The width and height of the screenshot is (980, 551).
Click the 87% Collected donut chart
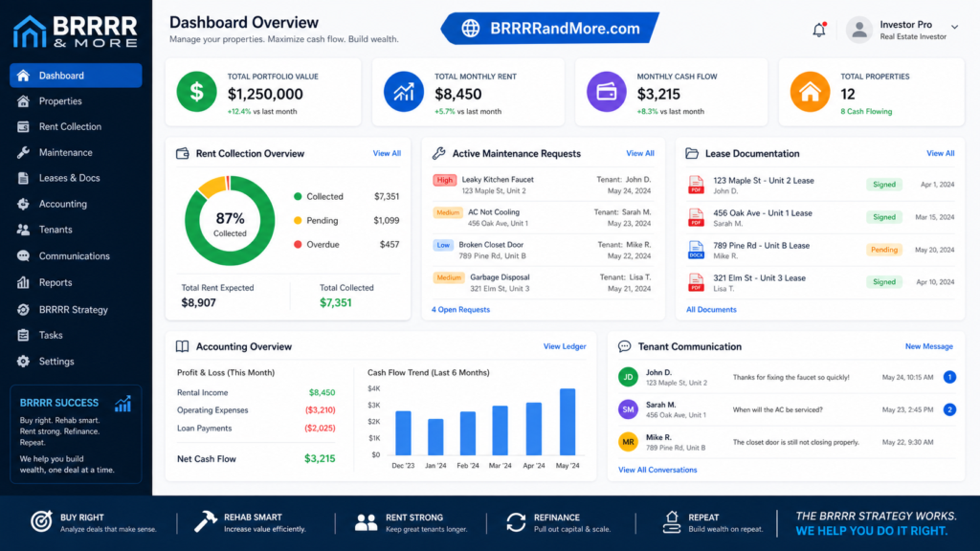pyautogui.click(x=230, y=221)
